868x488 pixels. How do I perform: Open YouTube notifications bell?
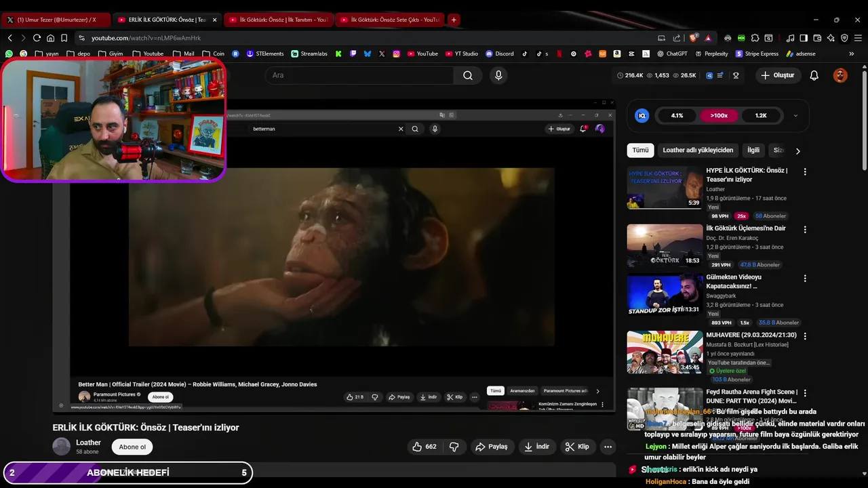coord(814,75)
